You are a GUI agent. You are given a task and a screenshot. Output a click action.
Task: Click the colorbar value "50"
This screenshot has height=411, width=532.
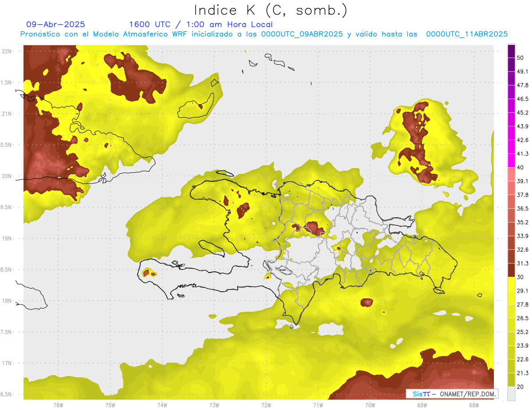pyautogui.click(x=520, y=58)
